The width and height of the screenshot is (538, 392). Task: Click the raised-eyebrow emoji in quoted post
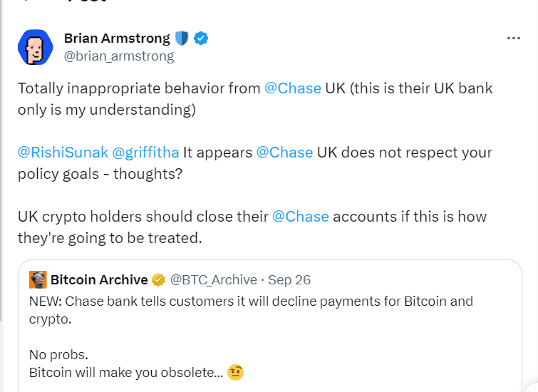[235, 372]
